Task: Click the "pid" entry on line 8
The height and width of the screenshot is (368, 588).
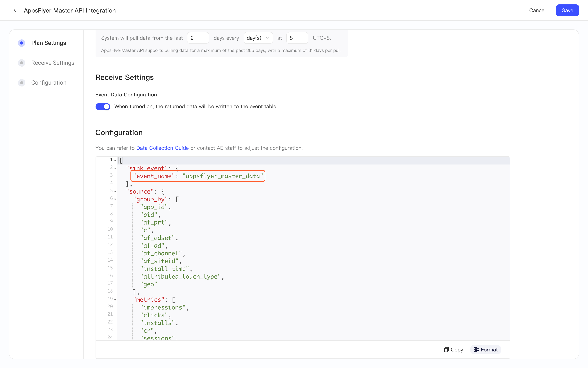Action: click(x=148, y=215)
